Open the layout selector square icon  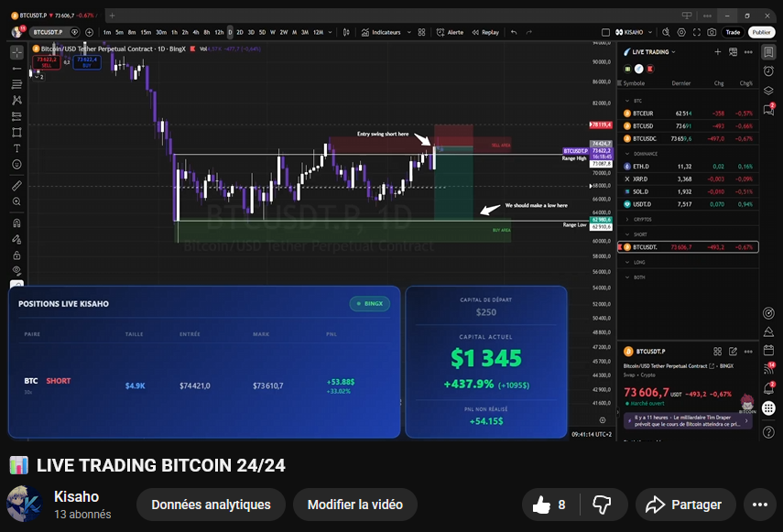tap(605, 32)
